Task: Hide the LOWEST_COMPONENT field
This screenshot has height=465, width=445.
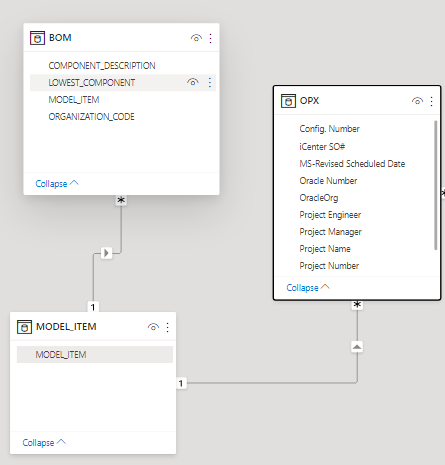Action: coord(193,82)
